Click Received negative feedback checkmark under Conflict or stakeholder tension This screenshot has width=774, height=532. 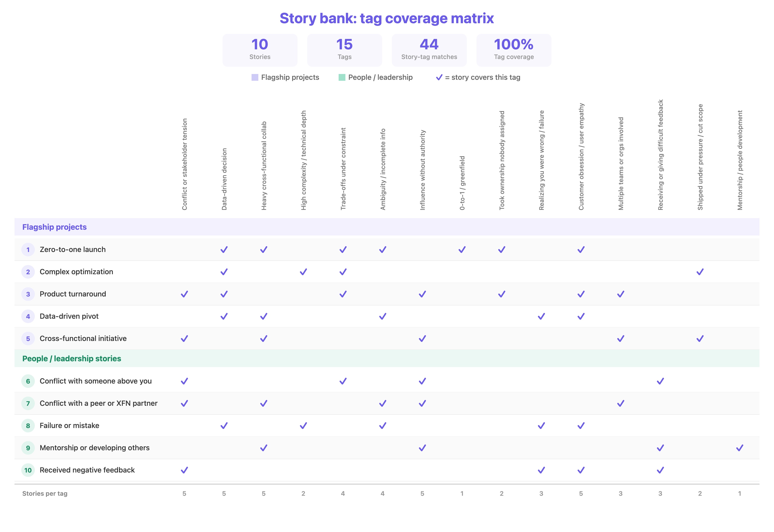184,470
